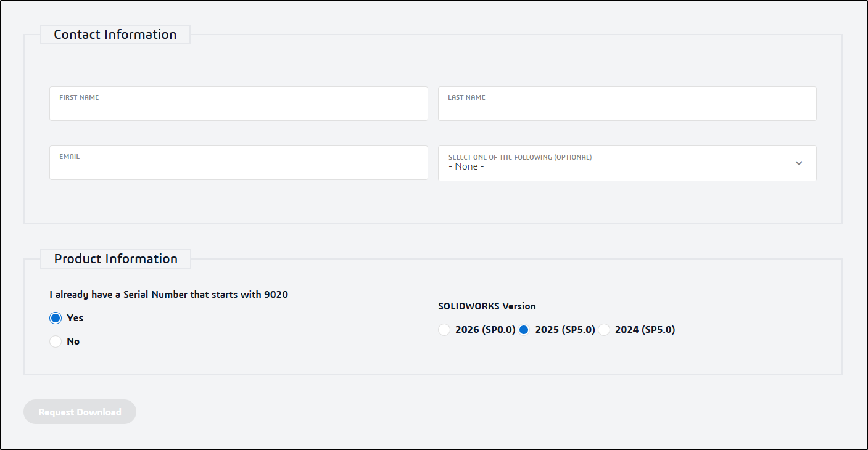Screen dimensions: 868x450
Task: Focus the Last Name text field
Action: (x=627, y=104)
